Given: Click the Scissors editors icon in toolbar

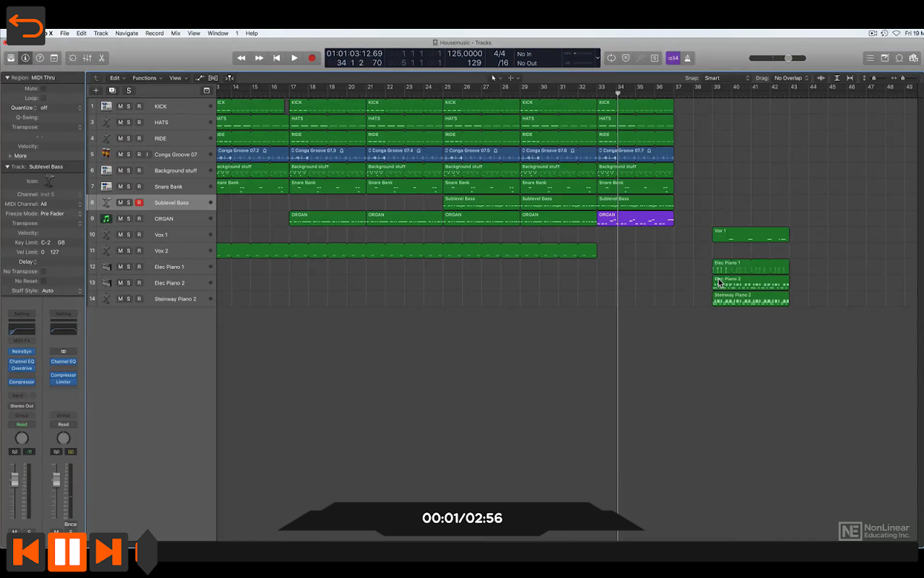Looking at the screenshot, I should click(102, 58).
